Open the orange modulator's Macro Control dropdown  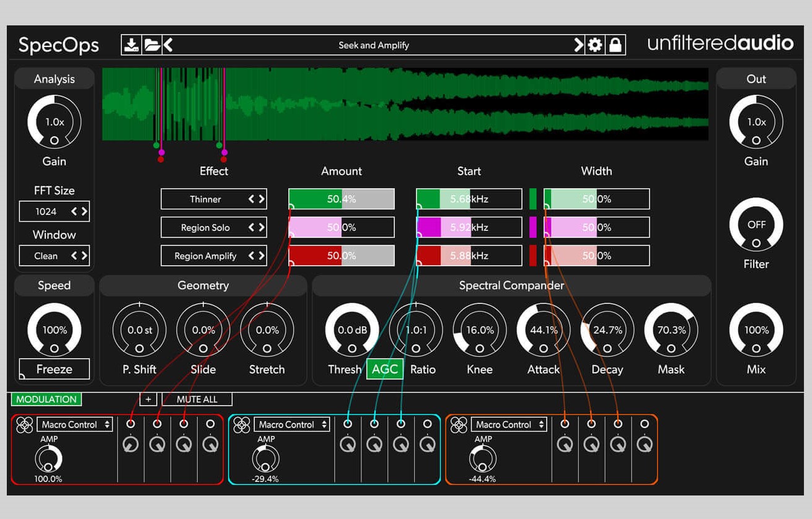[509, 424]
